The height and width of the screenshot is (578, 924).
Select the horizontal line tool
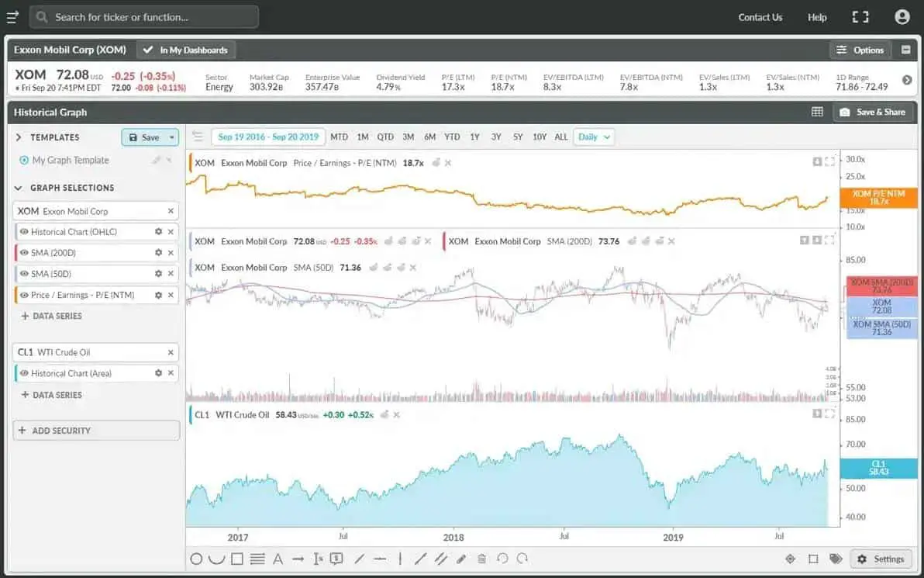pyautogui.click(x=380, y=559)
